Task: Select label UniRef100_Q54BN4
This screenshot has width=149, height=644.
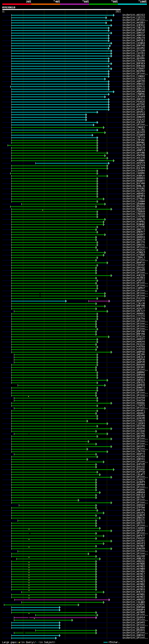Action: (134, 204)
